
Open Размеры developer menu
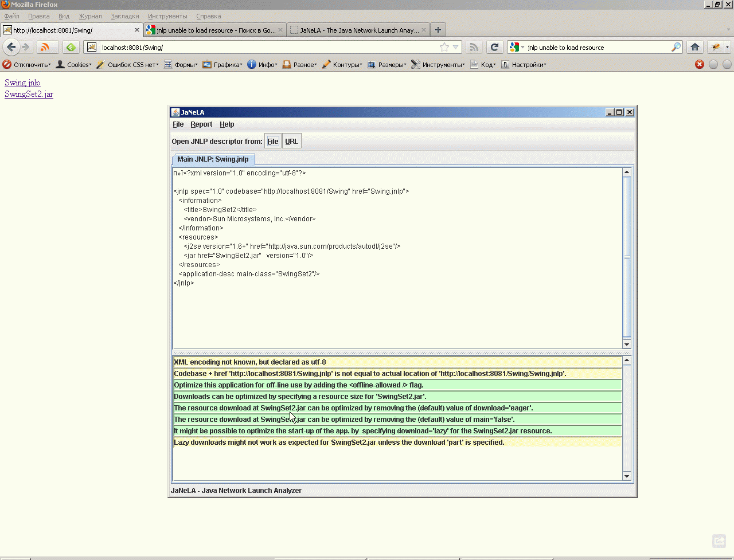click(386, 65)
